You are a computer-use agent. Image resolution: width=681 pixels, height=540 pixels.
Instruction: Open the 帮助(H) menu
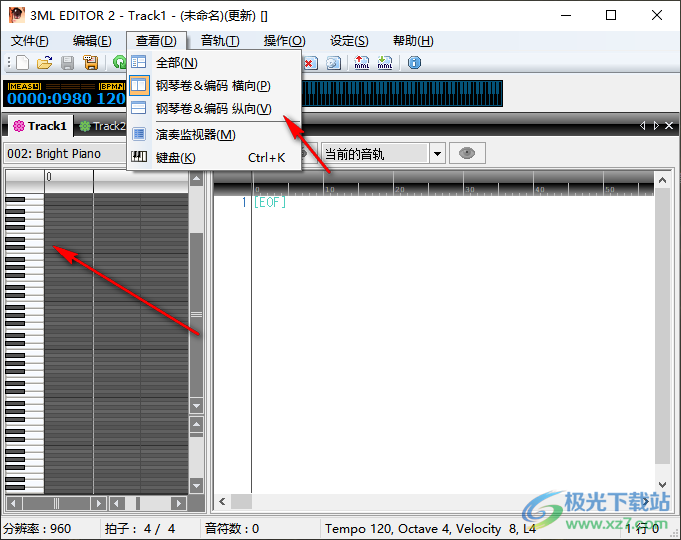[x=413, y=41]
